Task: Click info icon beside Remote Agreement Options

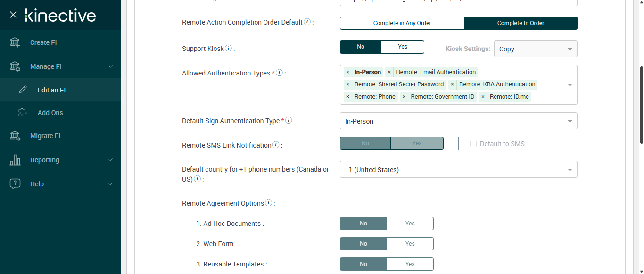Action: pos(269,203)
